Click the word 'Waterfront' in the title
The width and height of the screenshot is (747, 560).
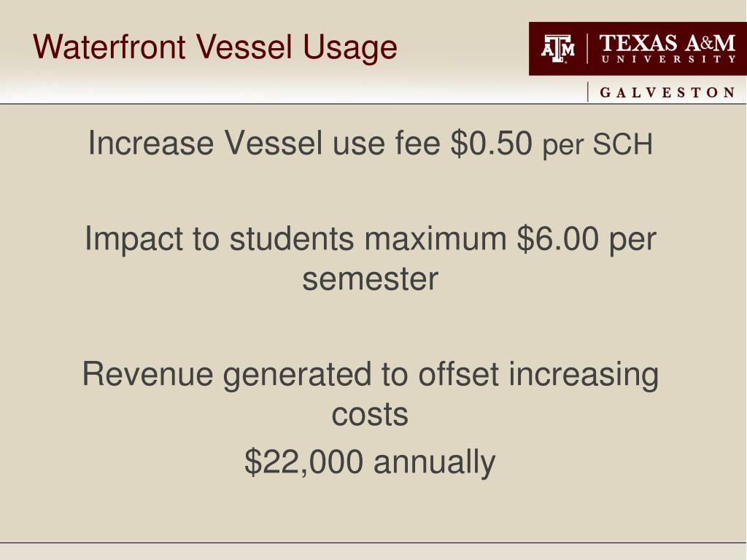(109, 47)
